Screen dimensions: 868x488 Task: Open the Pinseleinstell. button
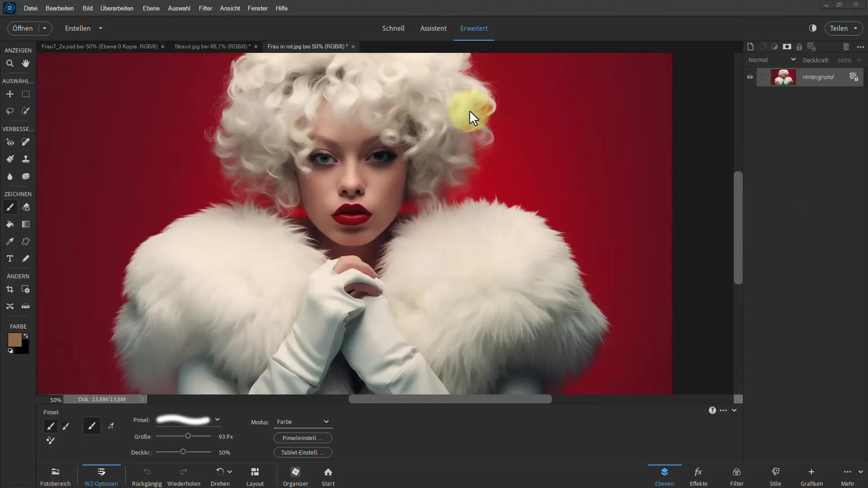point(303,438)
